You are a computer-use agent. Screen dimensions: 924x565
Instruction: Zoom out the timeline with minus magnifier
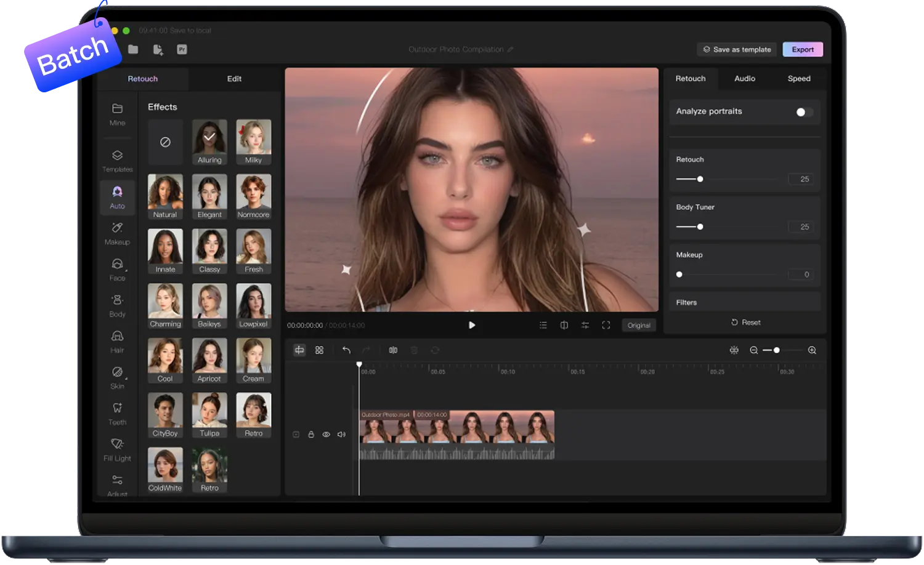753,350
